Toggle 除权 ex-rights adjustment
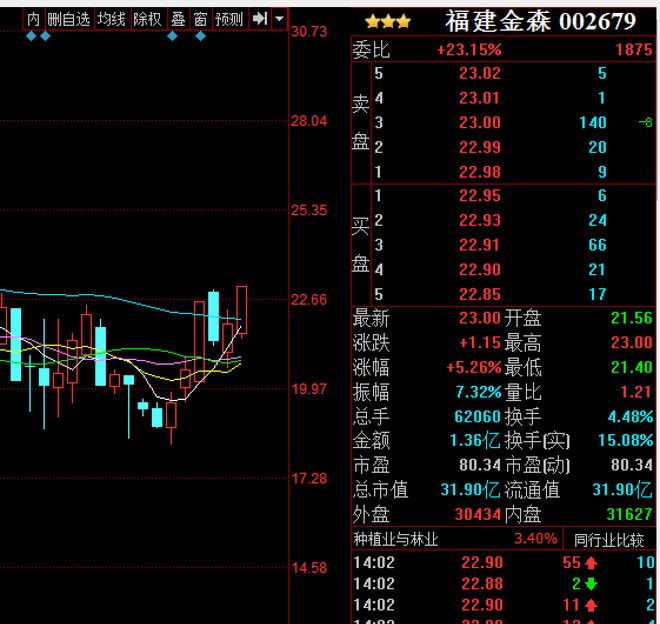 148,19
